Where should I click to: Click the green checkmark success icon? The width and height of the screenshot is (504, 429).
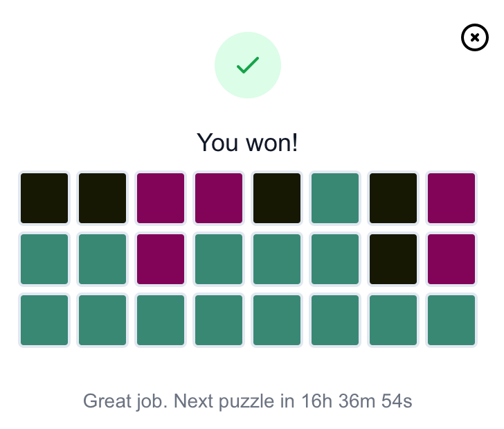pos(248,65)
